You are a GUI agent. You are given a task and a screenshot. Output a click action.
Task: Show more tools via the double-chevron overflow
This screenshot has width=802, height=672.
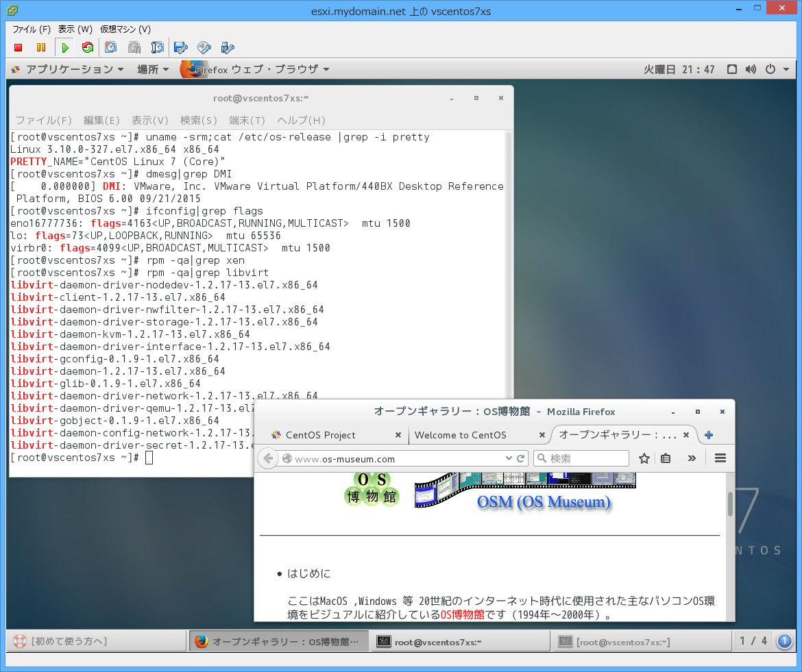[692, 458]
